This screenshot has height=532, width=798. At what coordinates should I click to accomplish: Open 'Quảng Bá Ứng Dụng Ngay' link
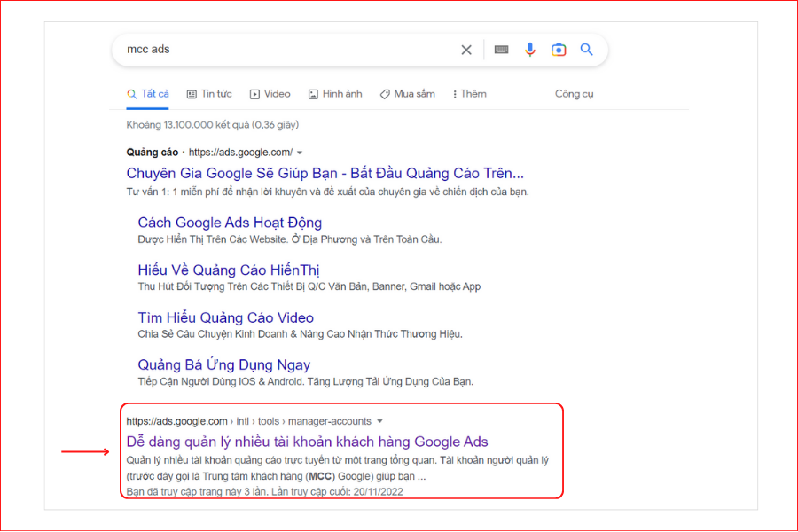click(x=224, y=364)
